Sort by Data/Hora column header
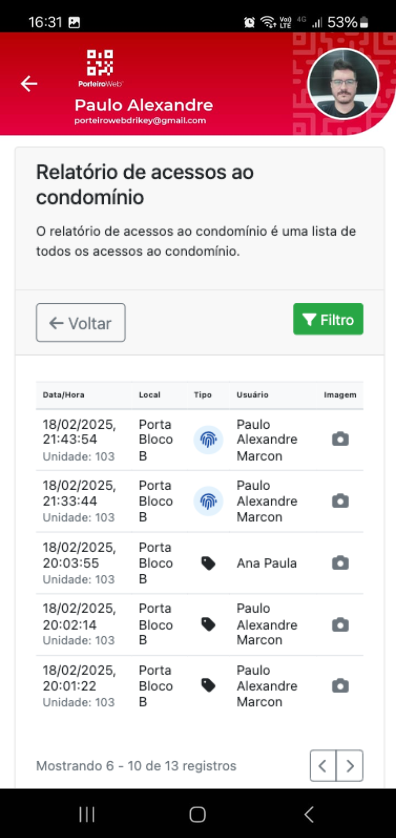 [64, 395]
